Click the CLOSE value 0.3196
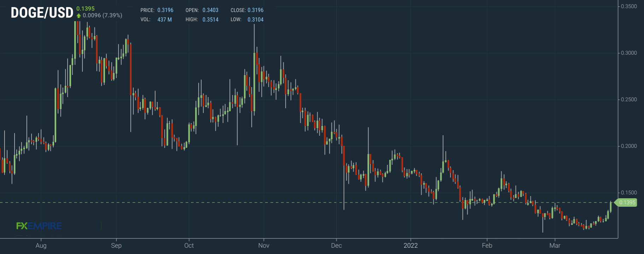Viewport: 644px width, 254px height. pyautogui.click(x=256, y=10)
